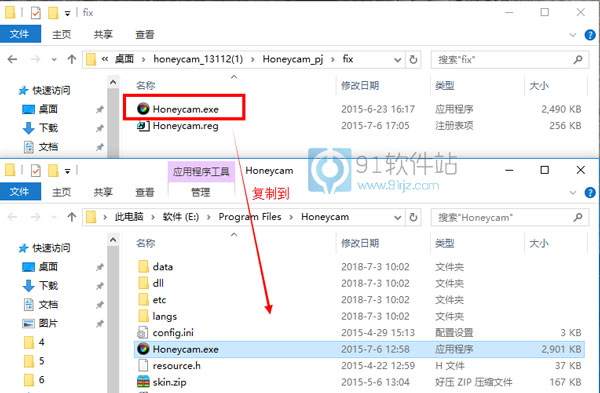Go up one level in Honeycam window
This screenshot has height=393, width=600.
(72, 217)
